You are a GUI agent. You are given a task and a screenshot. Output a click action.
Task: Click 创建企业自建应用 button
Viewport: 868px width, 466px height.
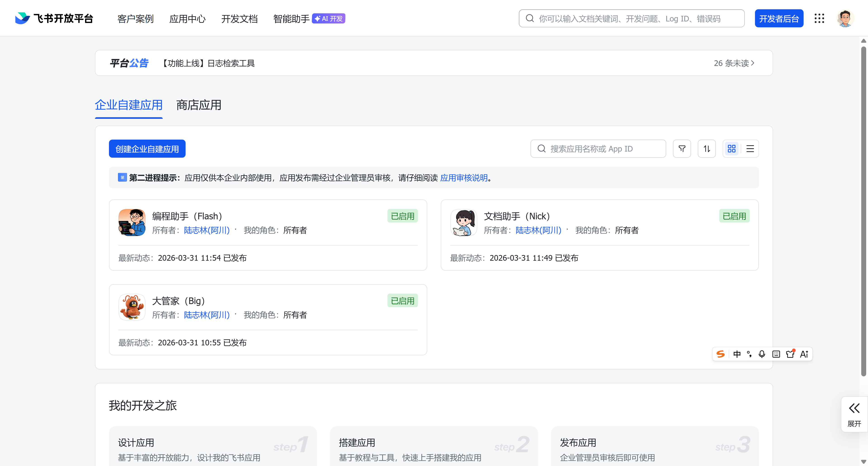147,148
